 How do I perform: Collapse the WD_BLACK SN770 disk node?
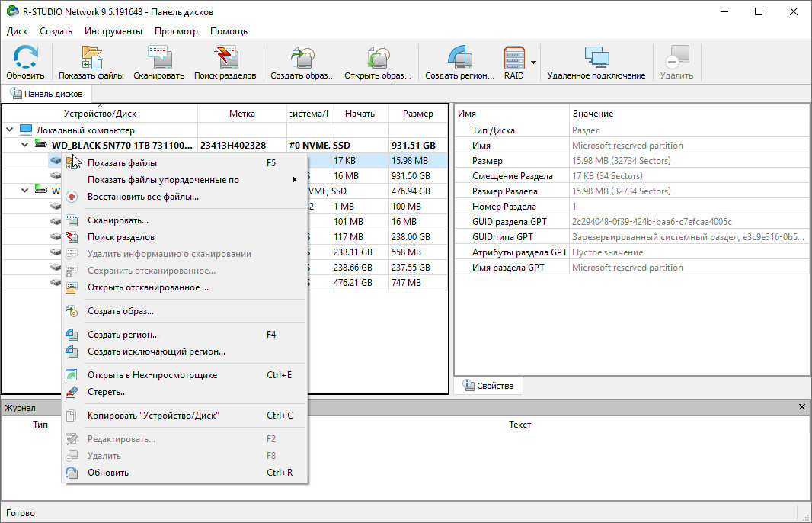[24, 145]
